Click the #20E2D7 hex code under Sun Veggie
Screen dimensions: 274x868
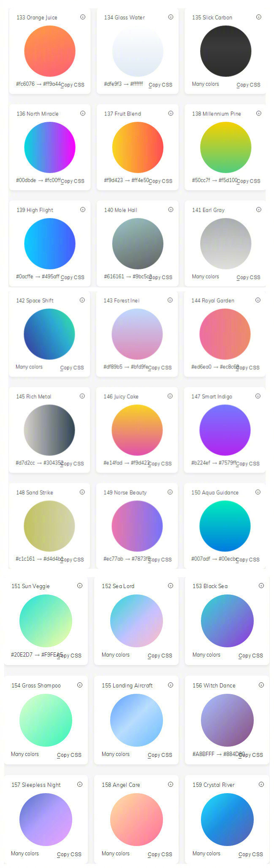22,654
